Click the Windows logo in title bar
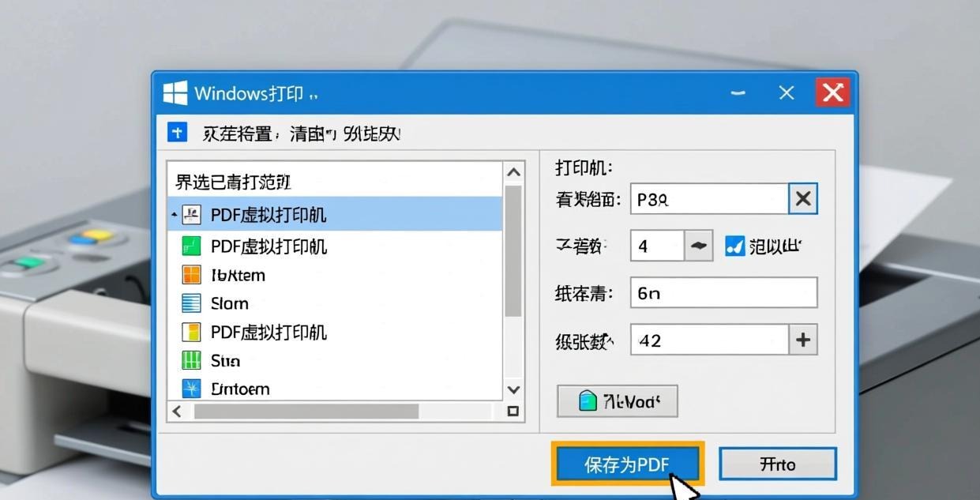The width and height of the screenshot is (980, 500). (175, 93)
